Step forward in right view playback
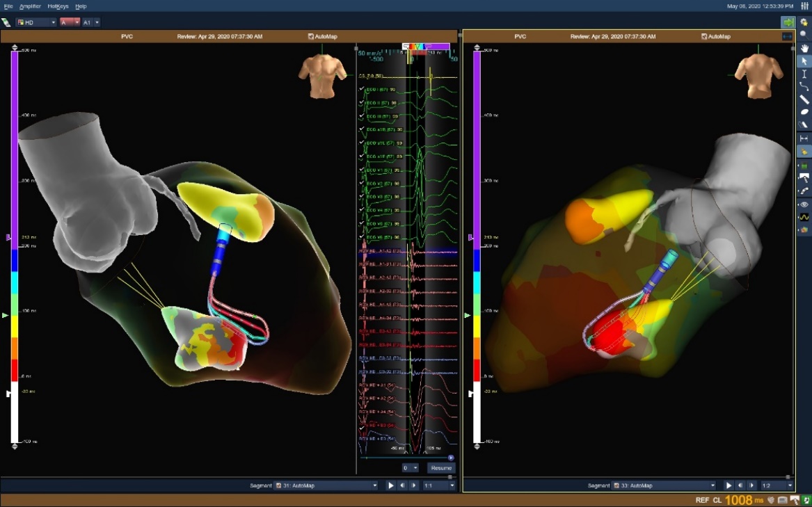The image size is (812, 507). (x=751, y=485)
